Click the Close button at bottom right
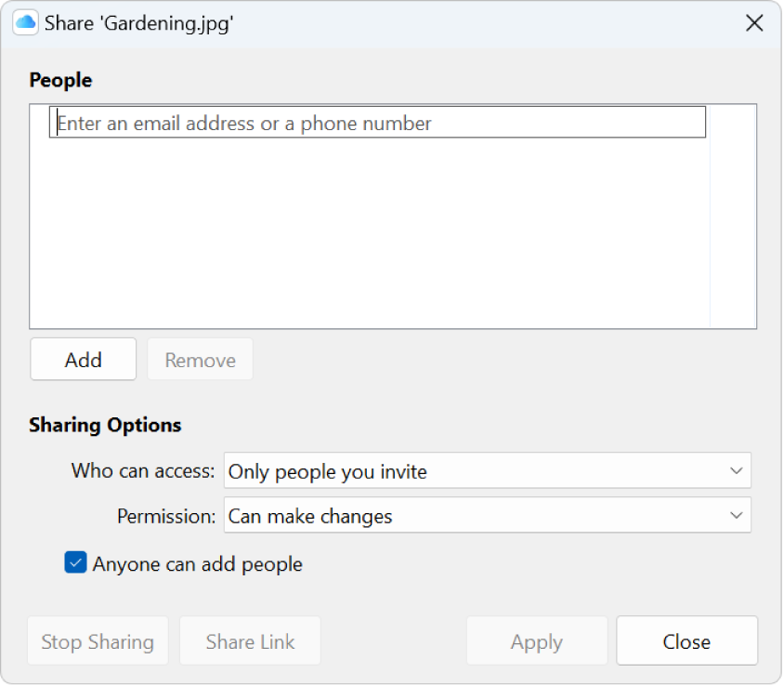The image size is (784, 686). pos(686,640)
